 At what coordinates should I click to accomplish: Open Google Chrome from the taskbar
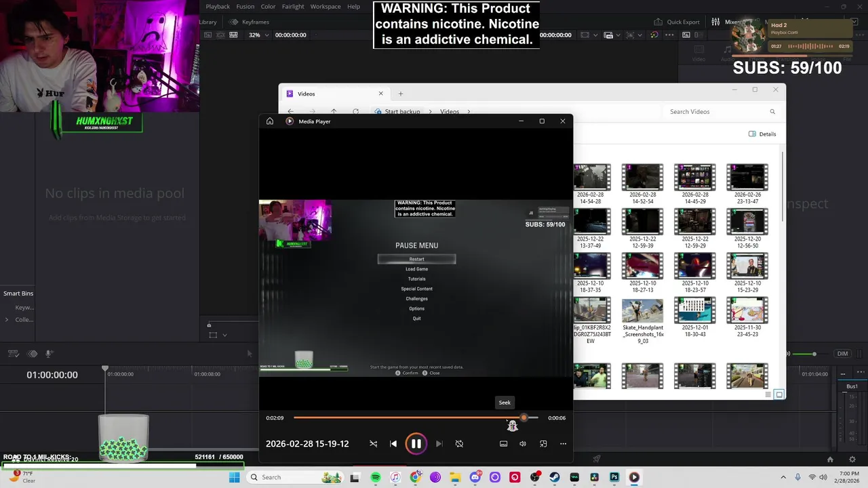click(415, 477)
